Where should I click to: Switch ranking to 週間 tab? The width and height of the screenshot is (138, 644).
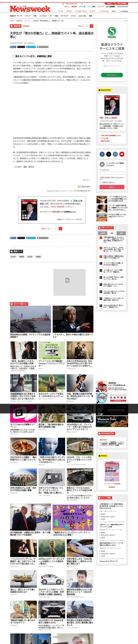tap(112, 233)
